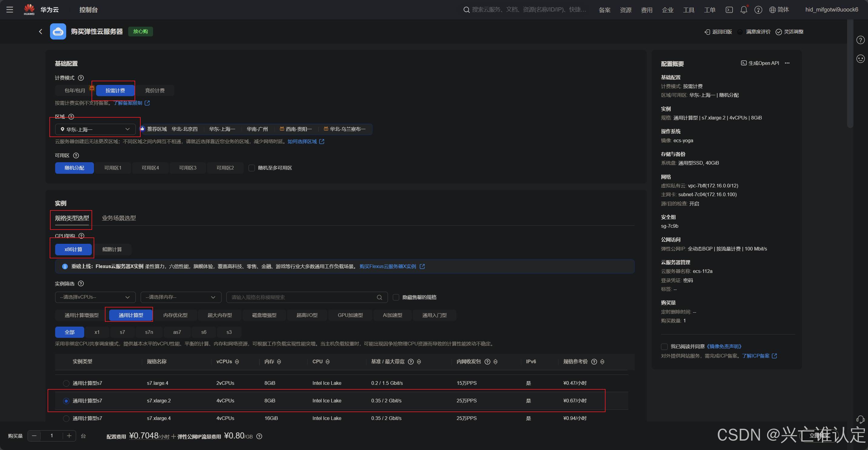Switch to 规格类型选型 tab
The height and width of the screenshot is (450, 868).
pyautogui.click(x=72, y=218)
